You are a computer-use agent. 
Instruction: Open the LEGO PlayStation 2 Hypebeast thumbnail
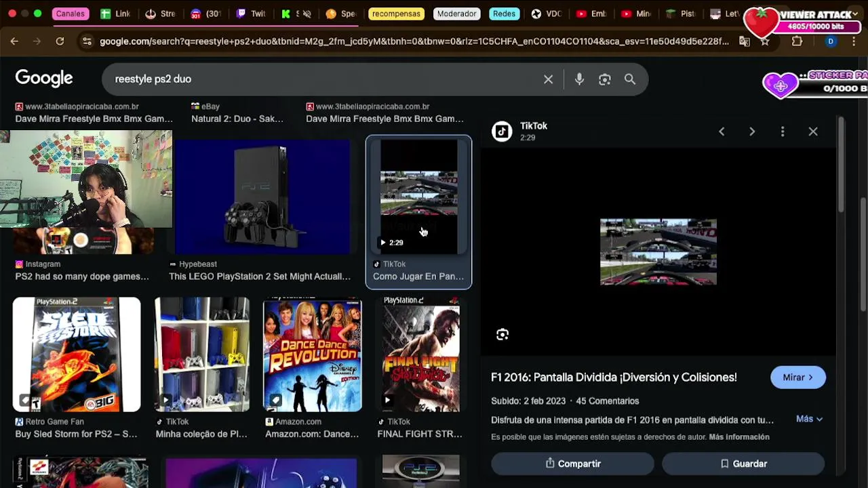point(263,197)
